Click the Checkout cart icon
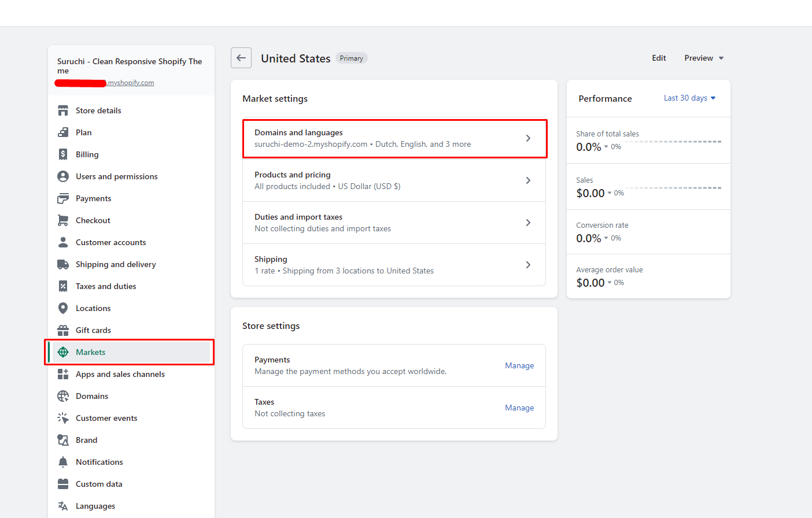 pyautogui.click(x=63, y=220)
